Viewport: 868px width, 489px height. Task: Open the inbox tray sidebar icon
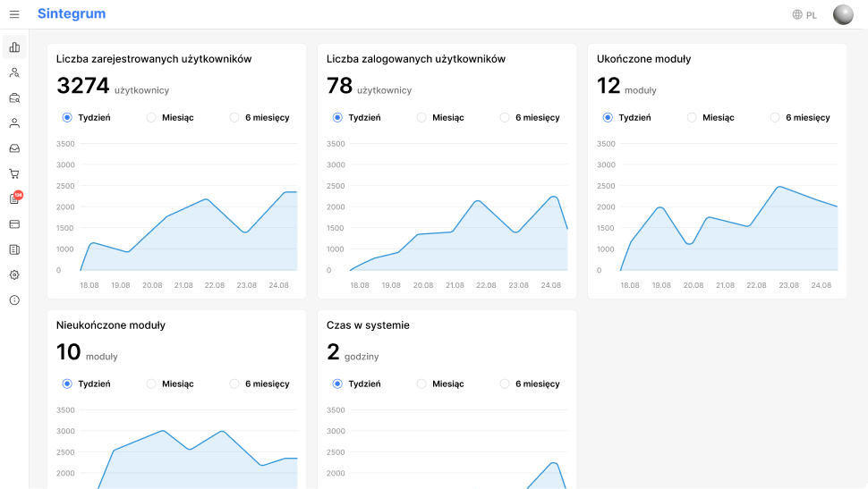tap(14, 148)
